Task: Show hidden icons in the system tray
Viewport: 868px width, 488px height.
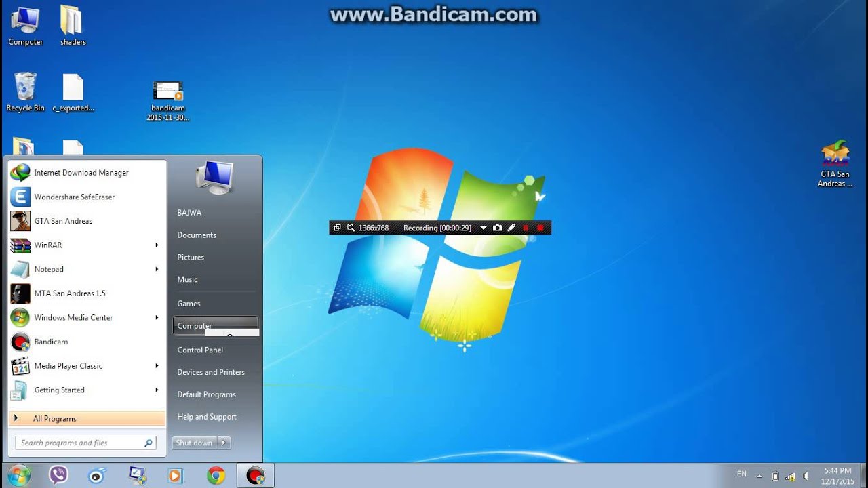Action: [759, 476]
